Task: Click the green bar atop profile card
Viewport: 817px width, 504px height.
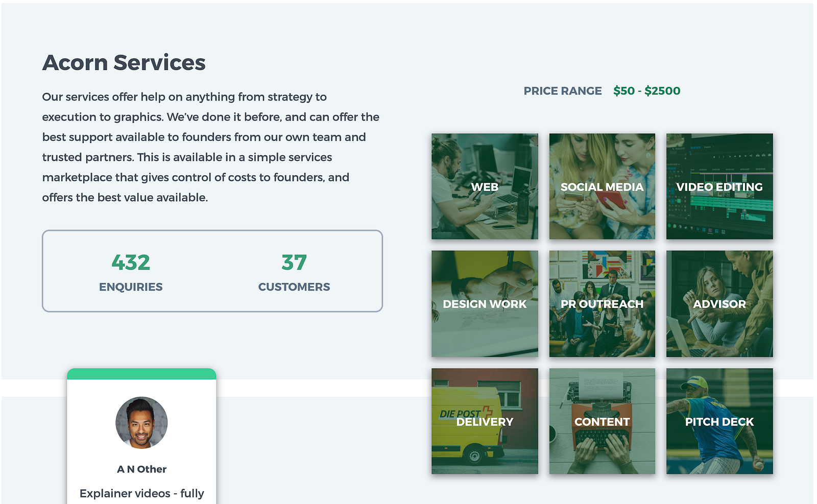Action: point(141,374)
